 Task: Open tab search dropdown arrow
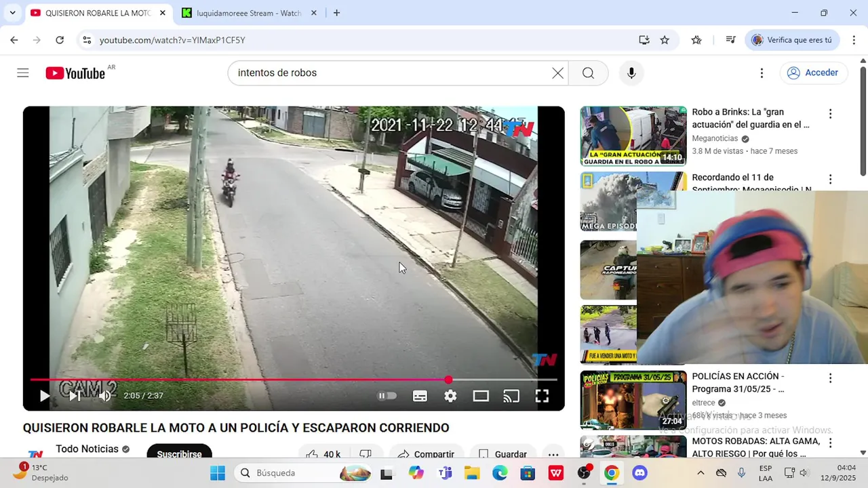tap(12, 13)
